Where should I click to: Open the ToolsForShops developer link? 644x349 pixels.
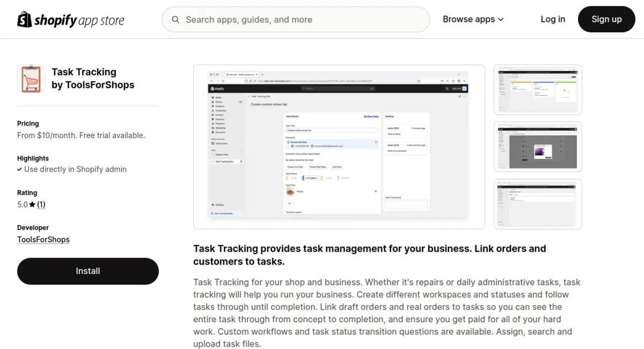point(43,239)
